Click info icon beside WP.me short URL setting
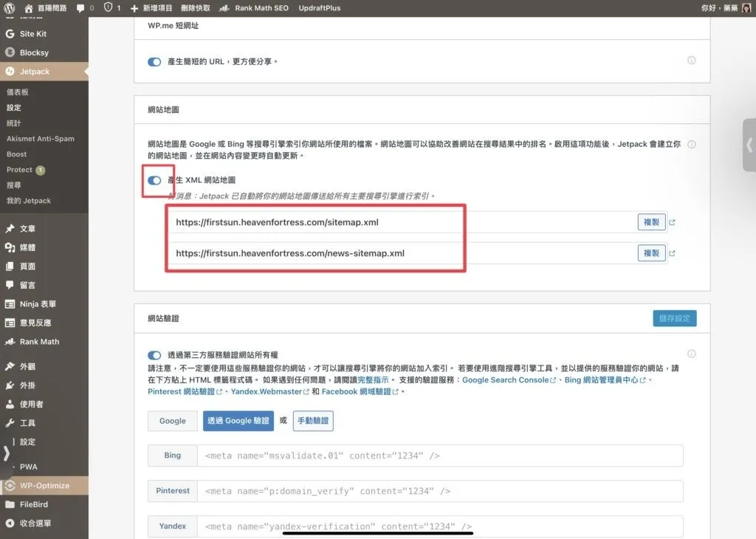Viewport: 756px width, 539px height. pyautogui.click(x=692, y=61)
